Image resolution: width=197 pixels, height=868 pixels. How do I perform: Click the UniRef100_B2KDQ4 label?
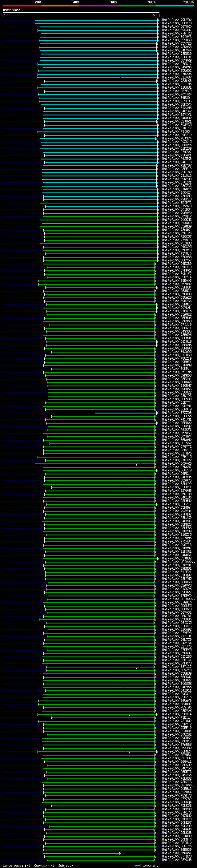[x=177, y=287]
